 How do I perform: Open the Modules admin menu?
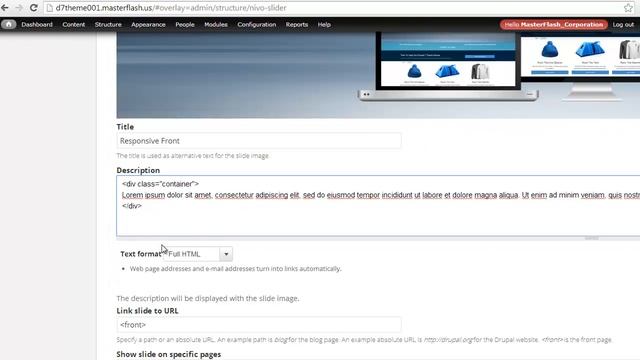tap(216, 24)
